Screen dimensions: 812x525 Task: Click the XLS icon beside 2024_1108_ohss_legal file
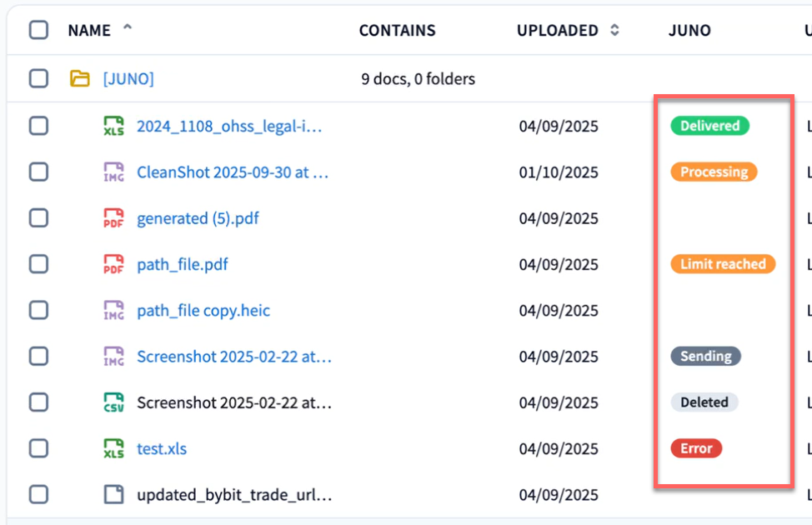[113, 127]
